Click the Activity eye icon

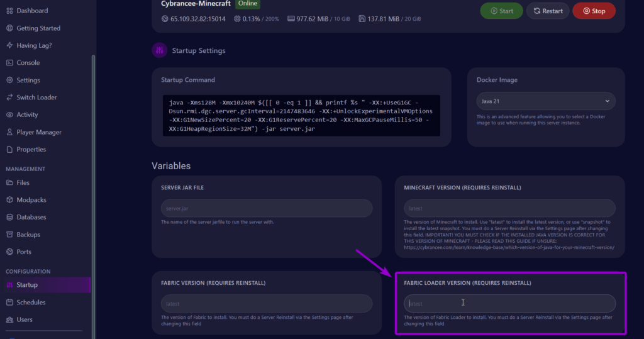[9, 114]
